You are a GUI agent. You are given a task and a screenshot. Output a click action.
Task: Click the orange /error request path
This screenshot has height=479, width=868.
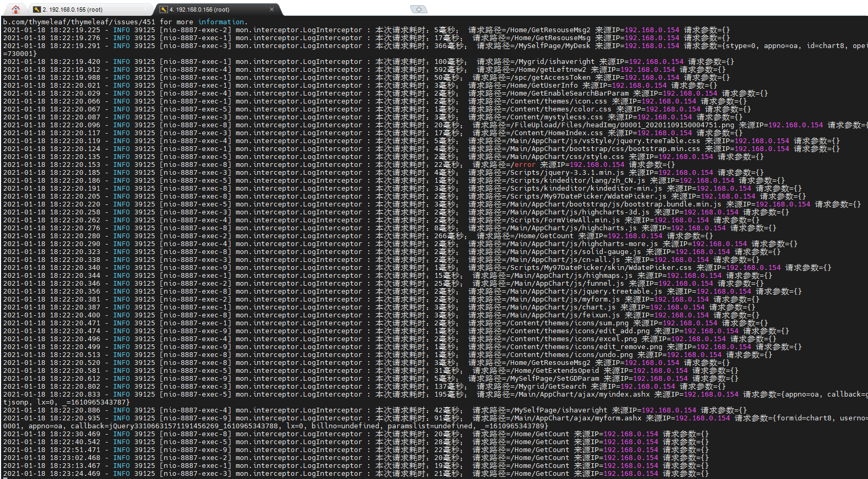point(524,165)
